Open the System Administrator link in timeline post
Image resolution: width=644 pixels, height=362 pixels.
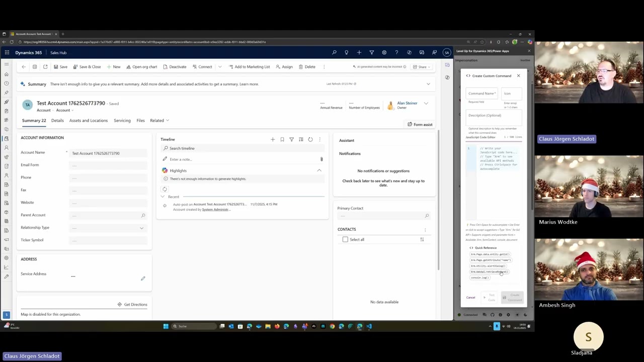tap(216, 209)
